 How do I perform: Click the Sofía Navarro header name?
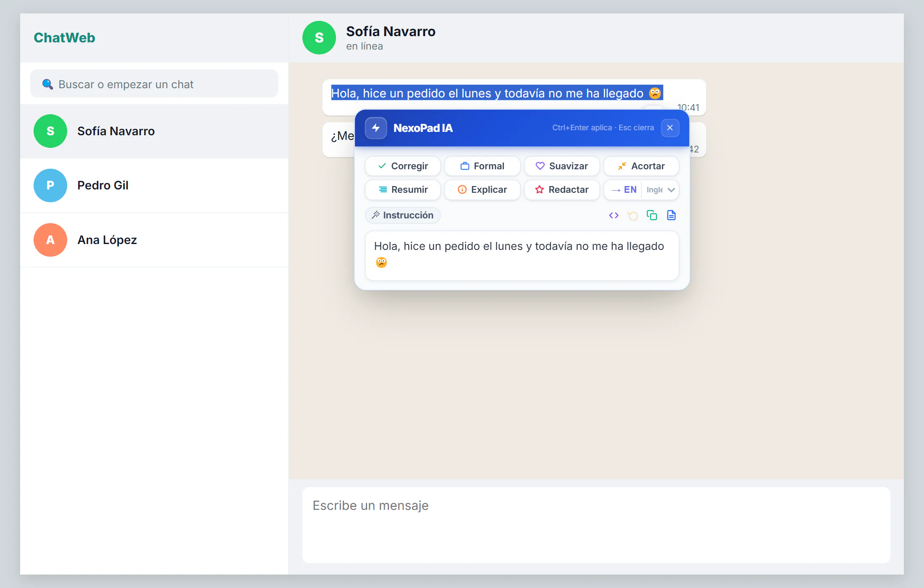[391, 31]
